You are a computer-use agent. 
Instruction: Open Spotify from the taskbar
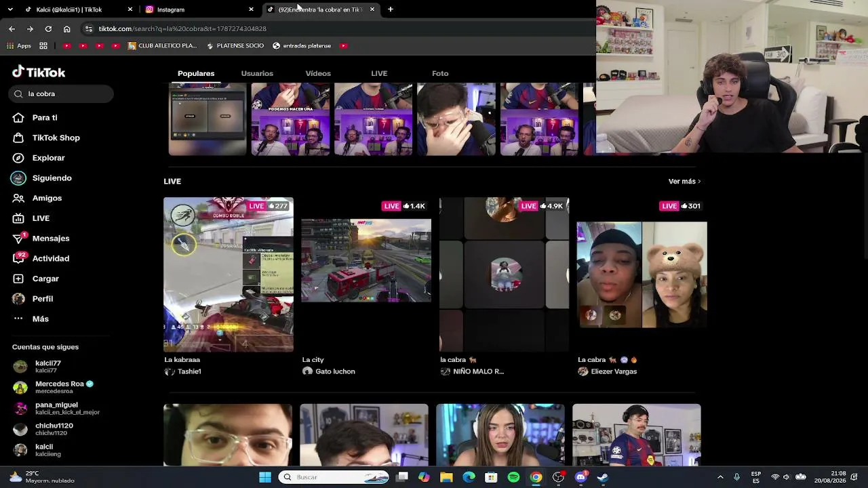tap(513, 477)
